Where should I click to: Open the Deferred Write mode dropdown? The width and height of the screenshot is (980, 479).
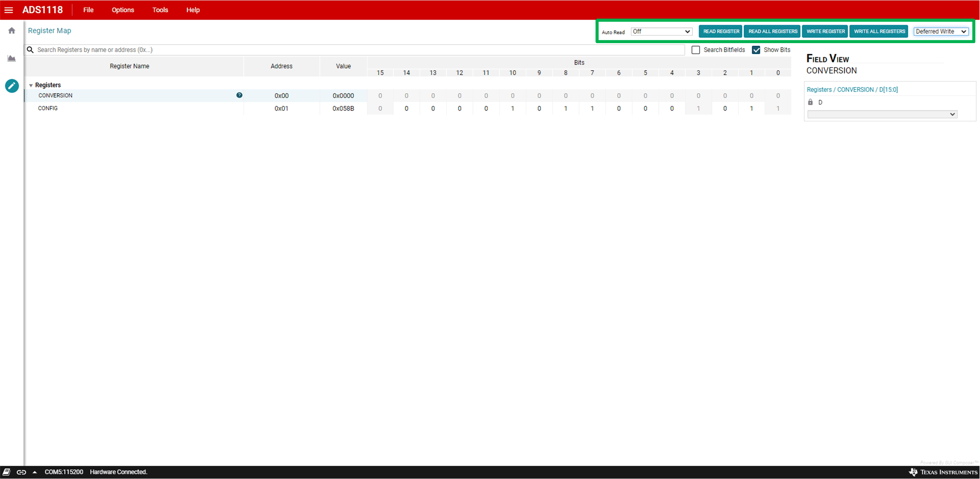pos(941,31)
